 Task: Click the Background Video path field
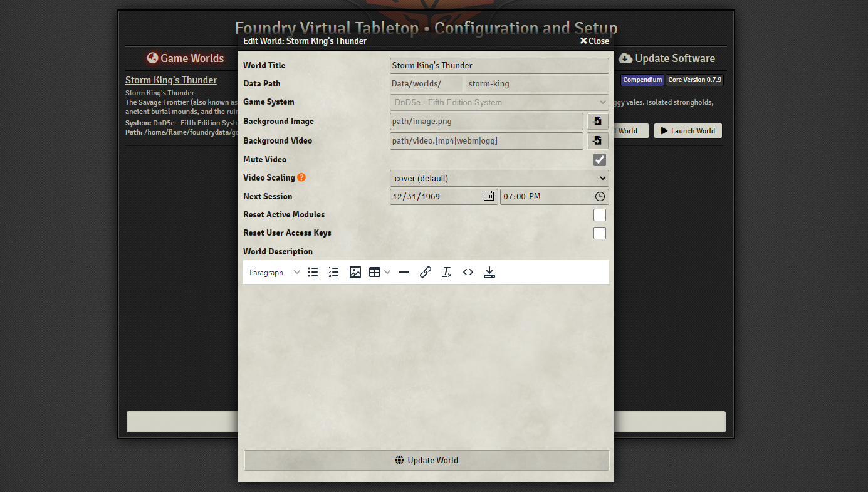pyautogui.click(x=486, y=141)
